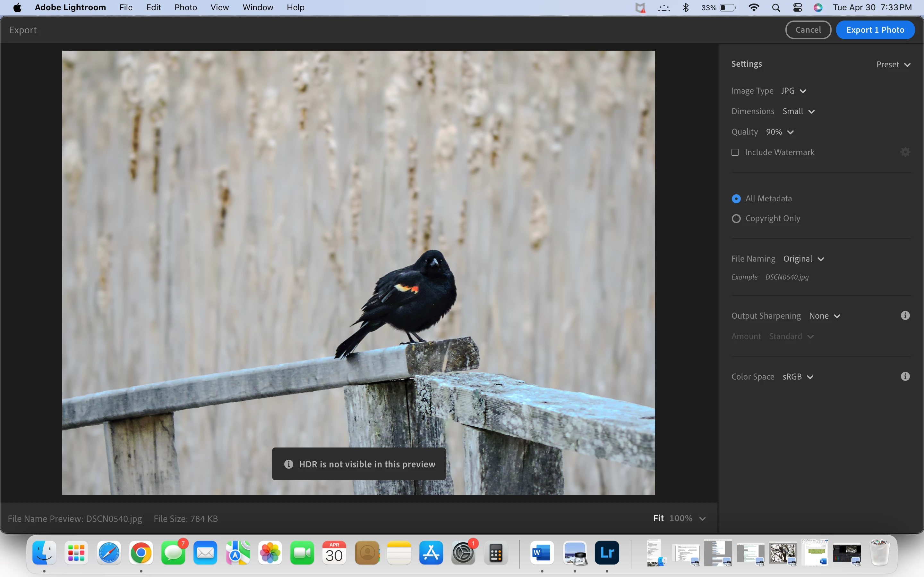Click Export 1 Photo button

tap(875, 30)
